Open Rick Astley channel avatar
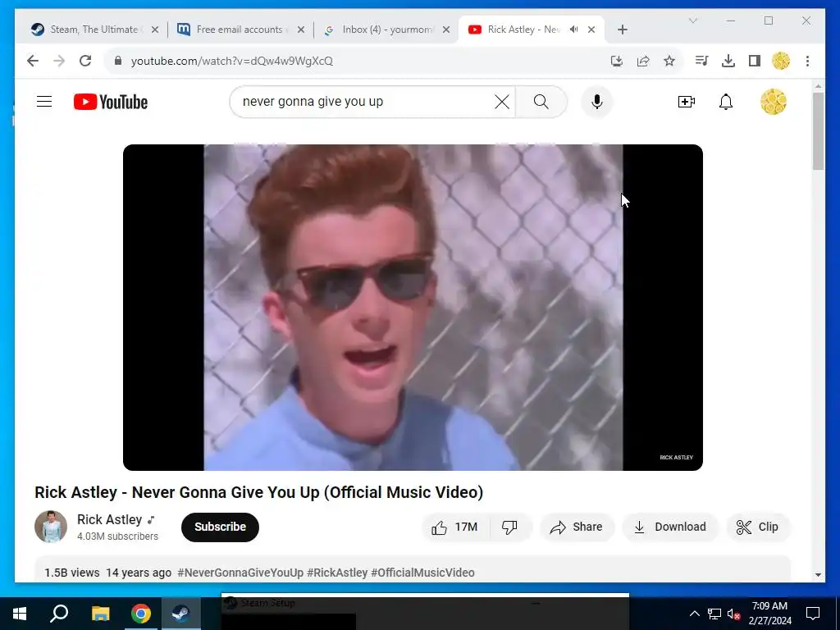 51,527
